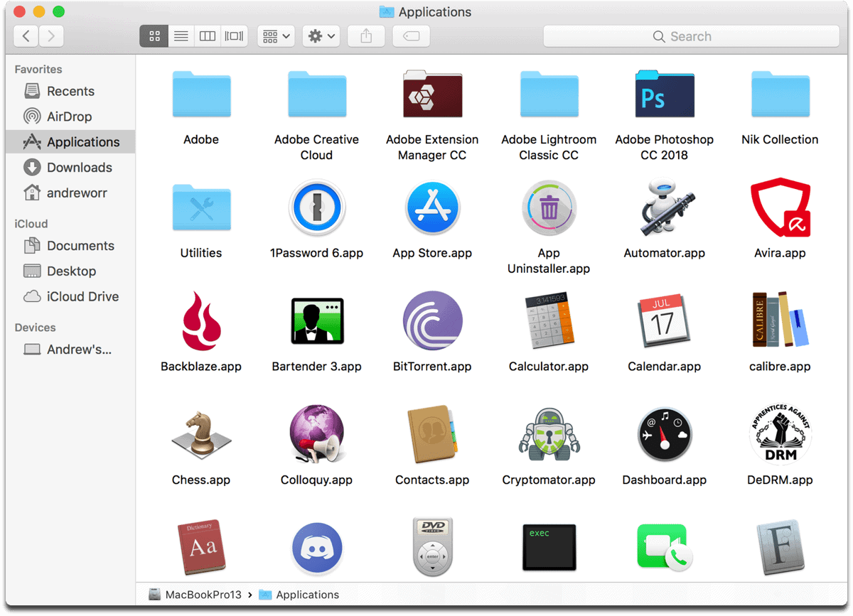Launch Automator
Screen dimensions: 853x616
(x=664, y=207)
